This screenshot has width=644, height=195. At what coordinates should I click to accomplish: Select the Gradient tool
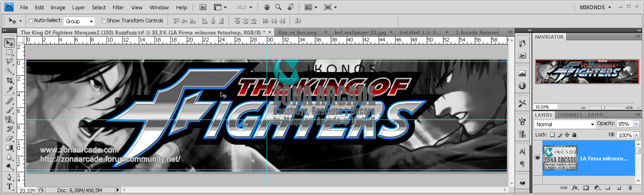tap(9, 147)
